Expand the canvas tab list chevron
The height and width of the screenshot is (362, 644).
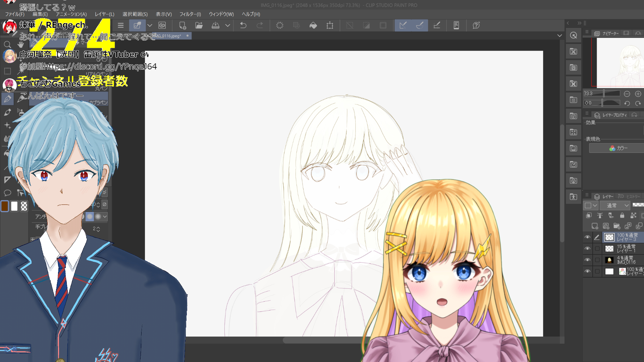click(x=559, y=36)
